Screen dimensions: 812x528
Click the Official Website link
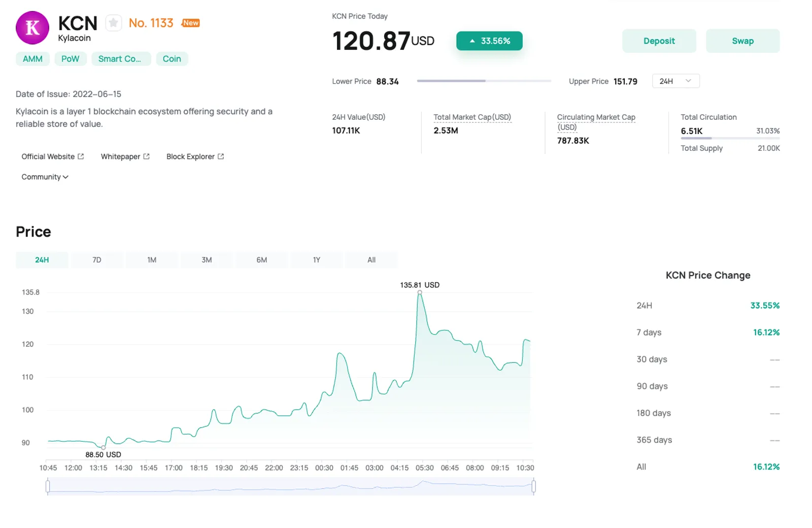pos(52,156)
